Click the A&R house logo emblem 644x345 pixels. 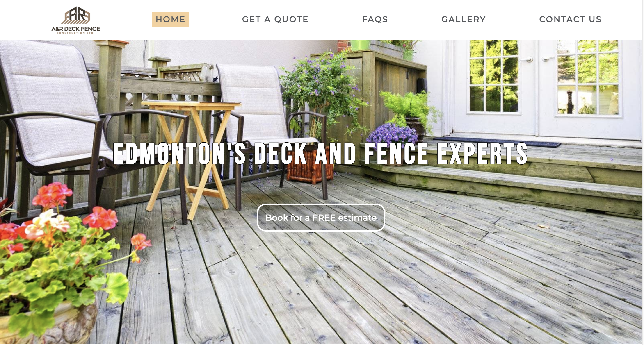76,15
